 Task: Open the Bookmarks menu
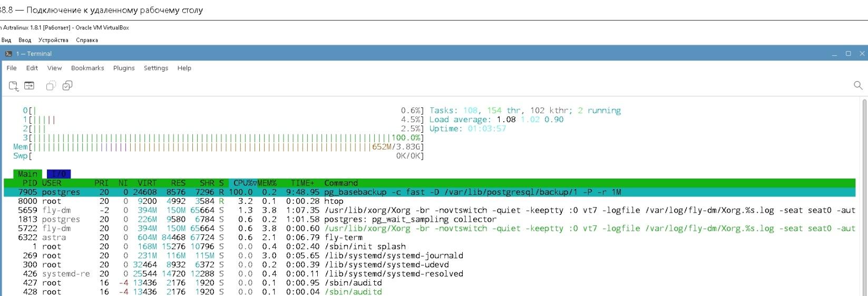tap(87, 68)
